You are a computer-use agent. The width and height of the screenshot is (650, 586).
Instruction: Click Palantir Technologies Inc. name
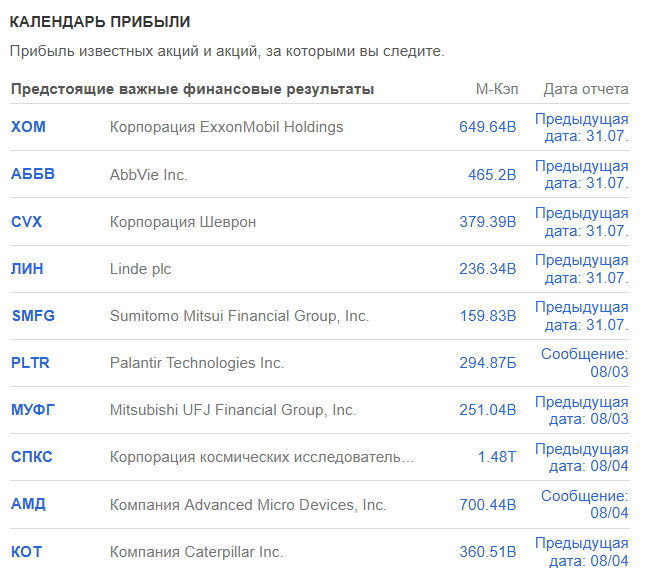[x=197, y=363]
